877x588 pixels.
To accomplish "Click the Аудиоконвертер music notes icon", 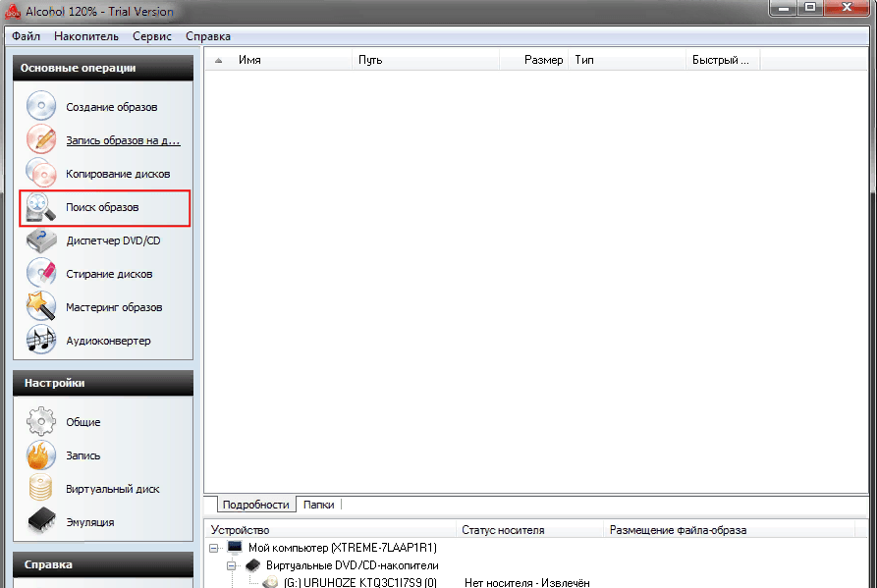I will 41,341.
